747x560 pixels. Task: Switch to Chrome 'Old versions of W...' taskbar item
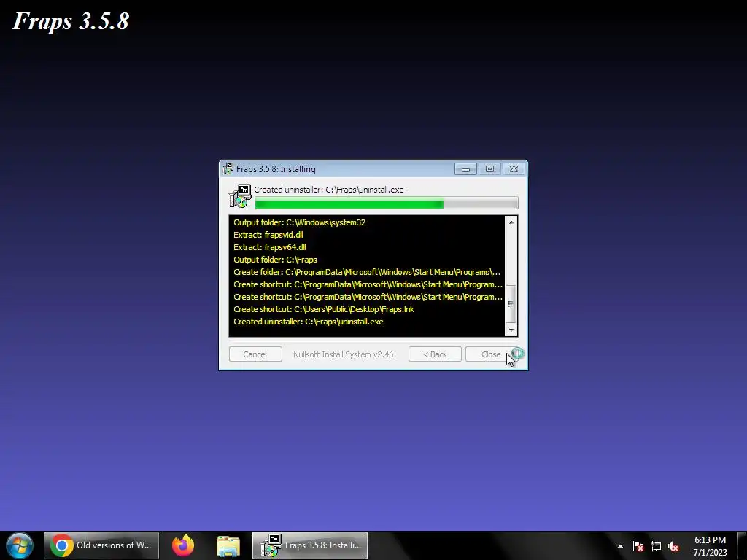(101, 545)
